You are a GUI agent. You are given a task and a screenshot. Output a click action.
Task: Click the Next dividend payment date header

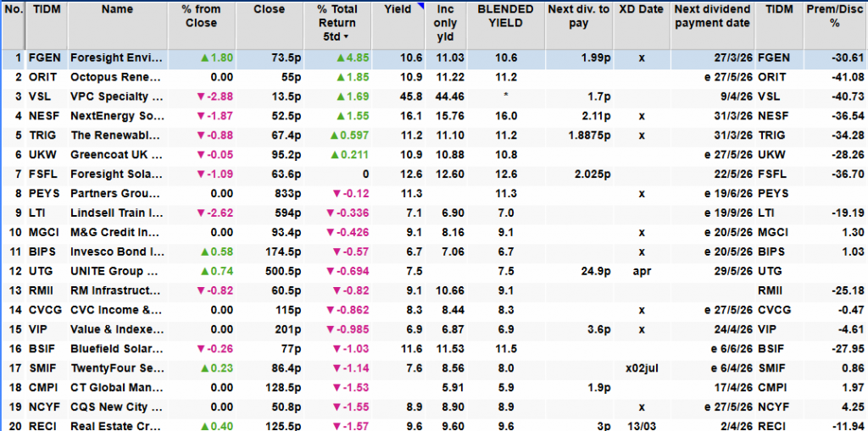click(x=711, y=16)
